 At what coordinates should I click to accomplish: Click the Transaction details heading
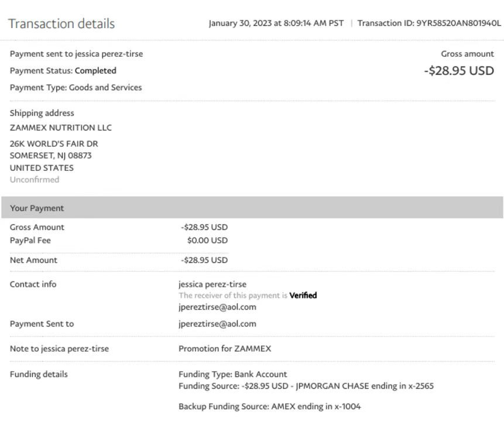[61, 24]
